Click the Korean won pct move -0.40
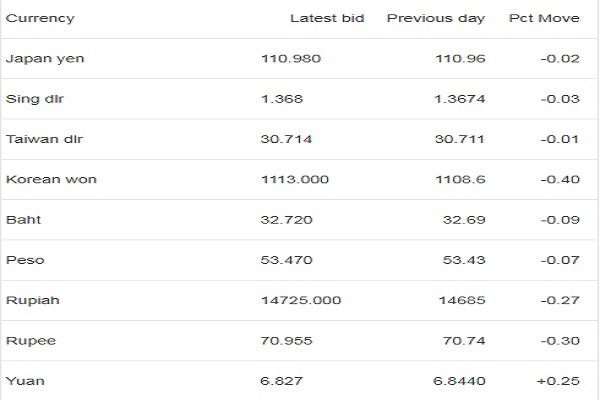The image size is (600, 400). [560, 179]
